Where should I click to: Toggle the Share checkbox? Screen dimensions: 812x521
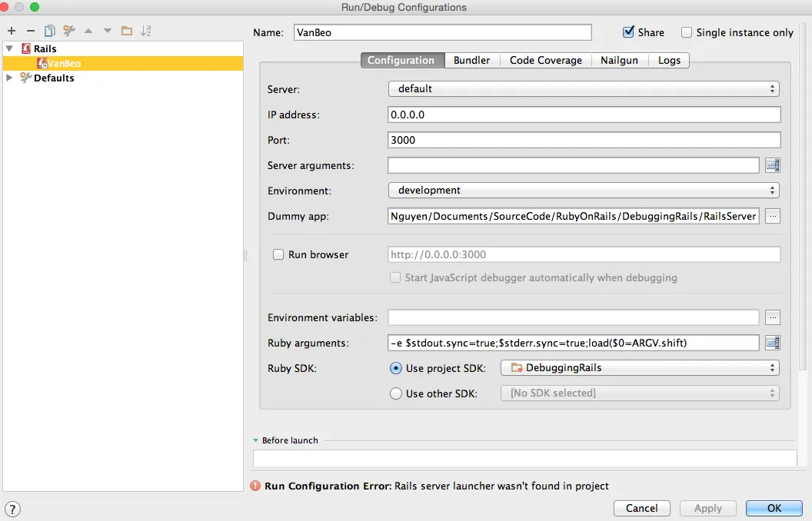coord(628,32)
